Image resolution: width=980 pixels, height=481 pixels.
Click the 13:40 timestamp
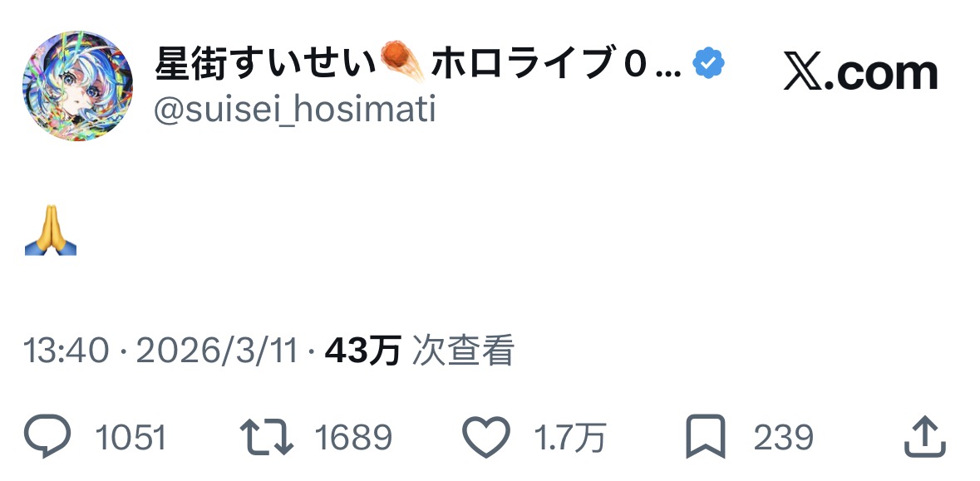[x=66, y=351]
